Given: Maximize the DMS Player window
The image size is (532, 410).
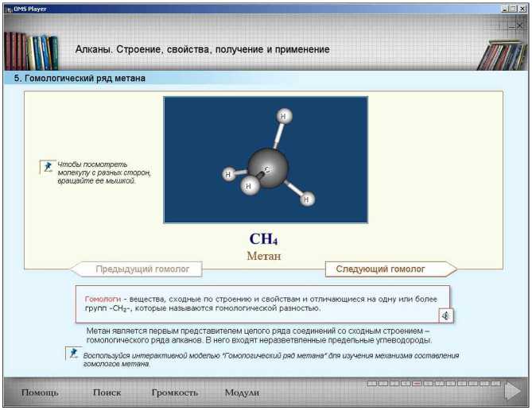Looking at the screenshot, I should click(513, 10).
